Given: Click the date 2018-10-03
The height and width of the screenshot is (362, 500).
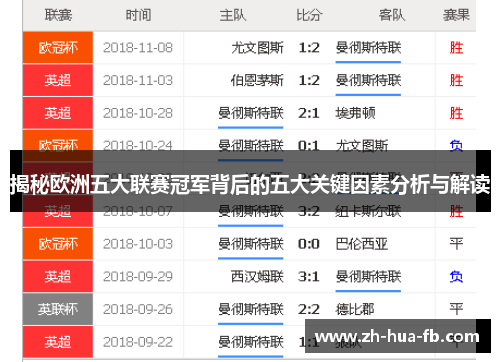Looking at the screenshot, I should [x=138, y=244].
